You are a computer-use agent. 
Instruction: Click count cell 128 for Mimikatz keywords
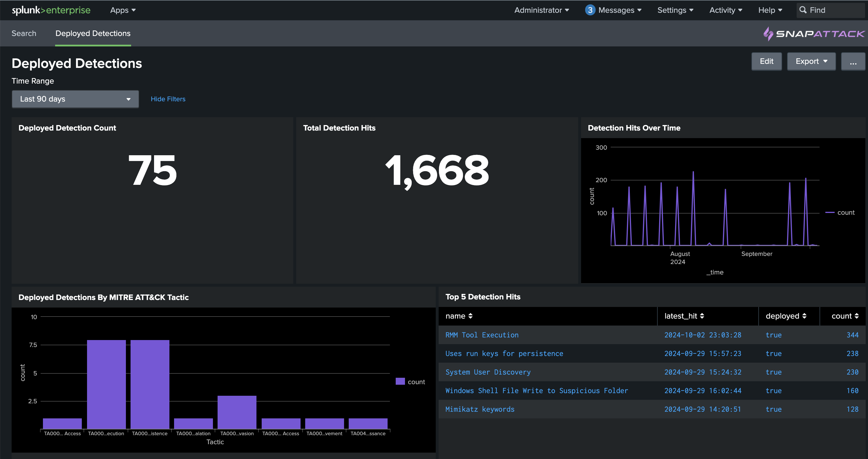853,409
